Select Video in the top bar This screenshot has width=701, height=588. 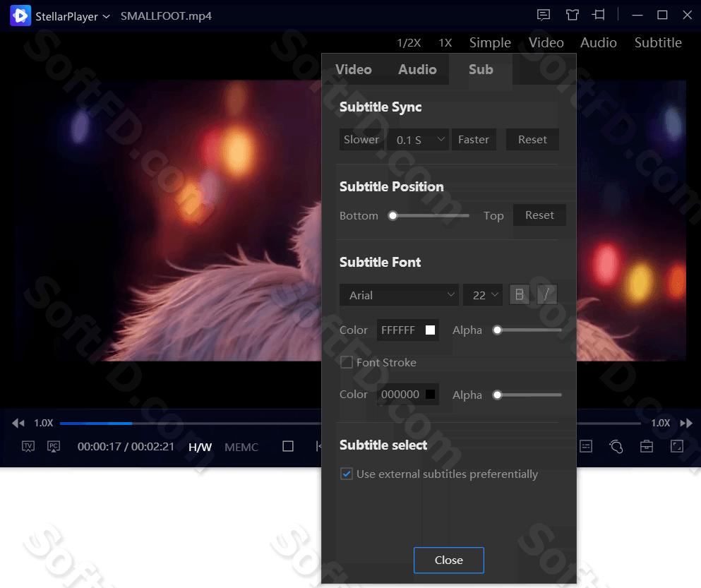(546, 43)
